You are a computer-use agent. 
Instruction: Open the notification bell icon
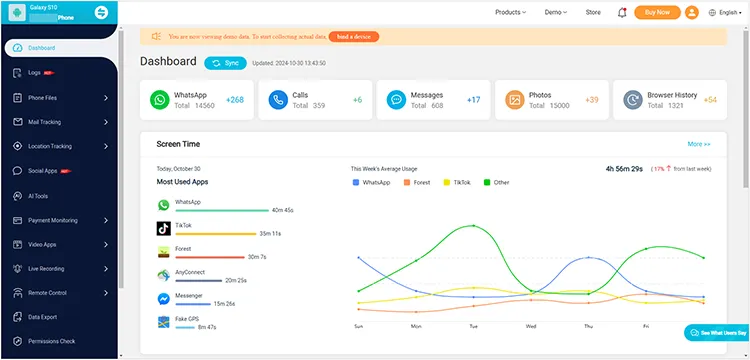(x=622, y=12)
